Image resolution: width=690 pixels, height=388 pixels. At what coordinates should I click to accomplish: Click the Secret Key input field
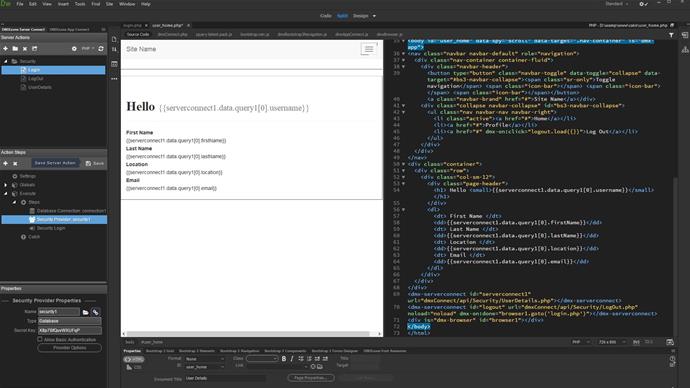[70, 330]
